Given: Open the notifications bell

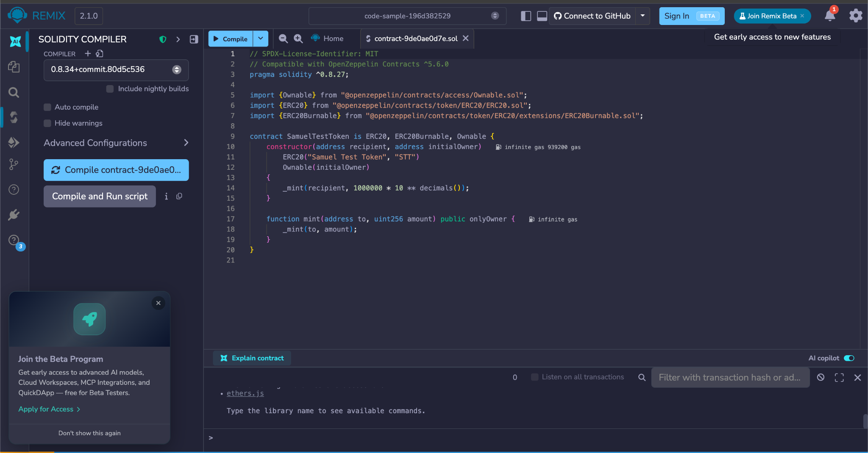Looking at the screenshot, I should click(x=830, y=16).
